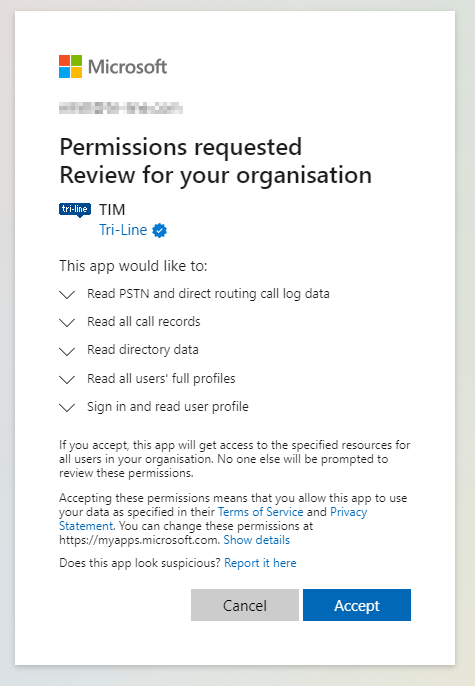Click the Show details link
Screen dimensions: 475x686
257,540
